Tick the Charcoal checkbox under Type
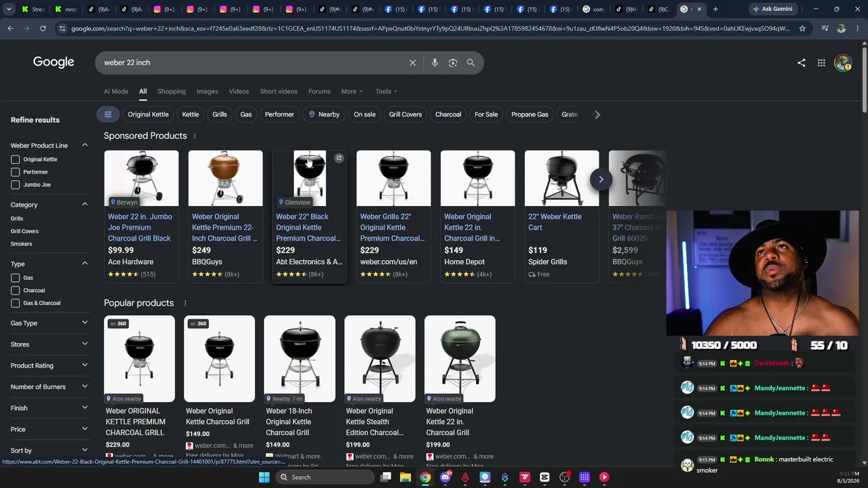The width and height of the screenshot is (868, 488). pos(16,290)
